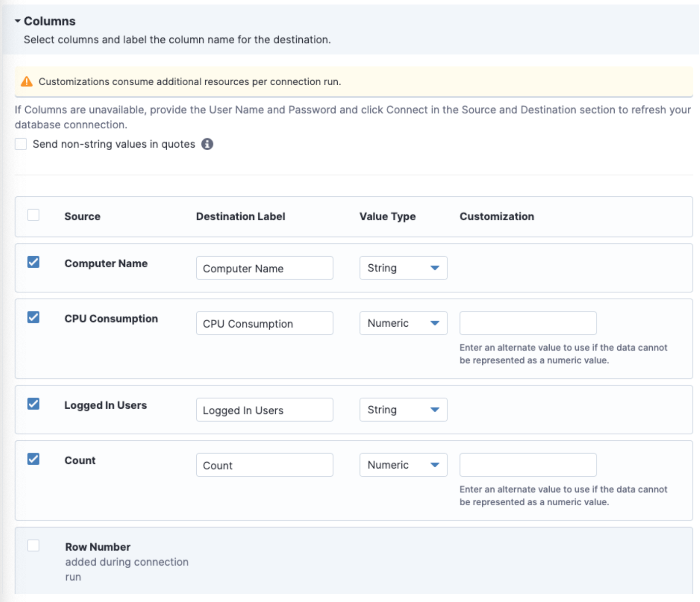Collapse the Columns section

18,20
